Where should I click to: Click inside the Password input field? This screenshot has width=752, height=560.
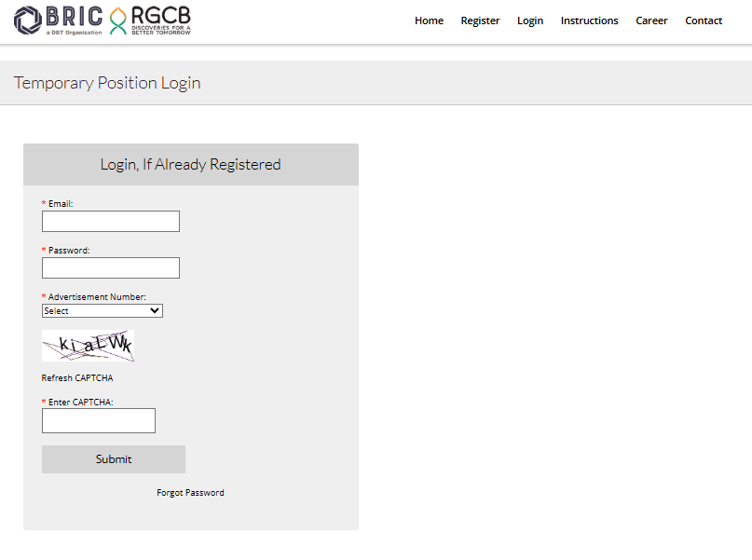(110, 267)
